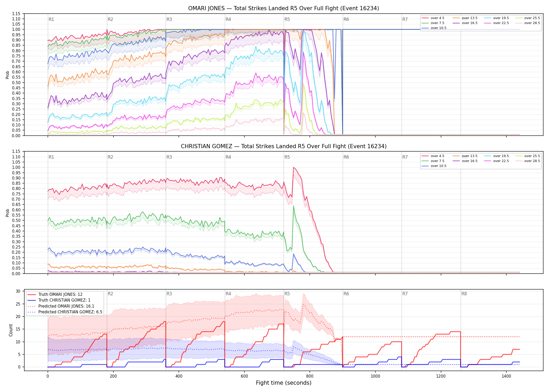The height and width of the screenshot is (392, 549).
Task: Click red 'over 4.5' line sample in Gomez legend
Action: pyautogui.click(x=425, y=156)
